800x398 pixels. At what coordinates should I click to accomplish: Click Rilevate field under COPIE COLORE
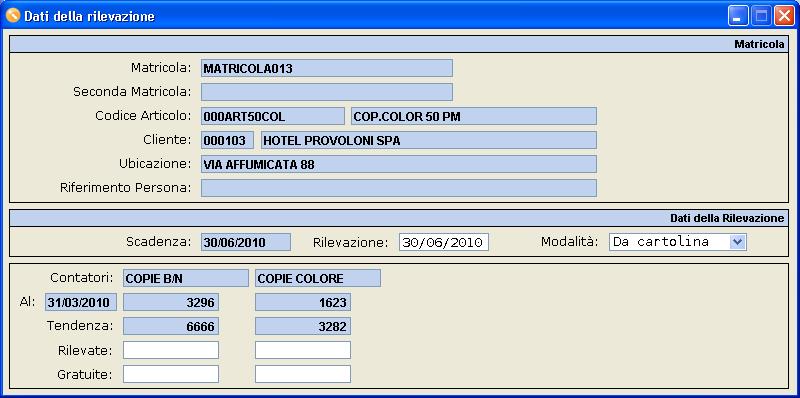pyautogui.click(x=303, y=350)
